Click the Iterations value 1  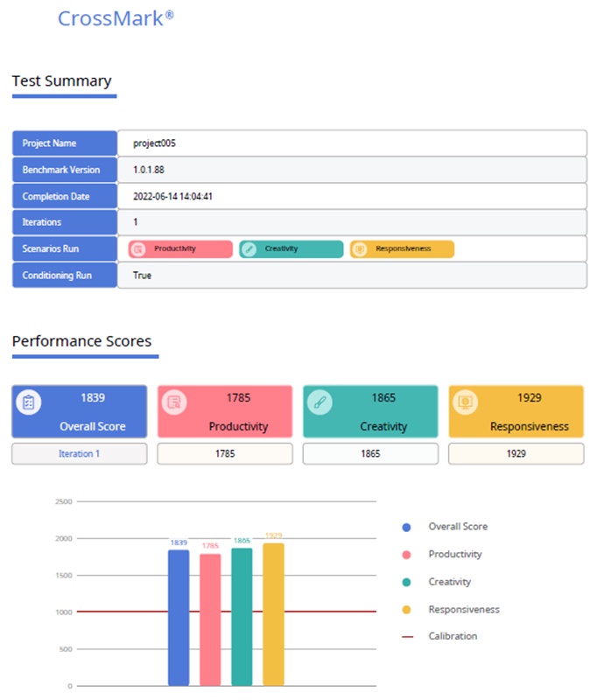point(136,222)
